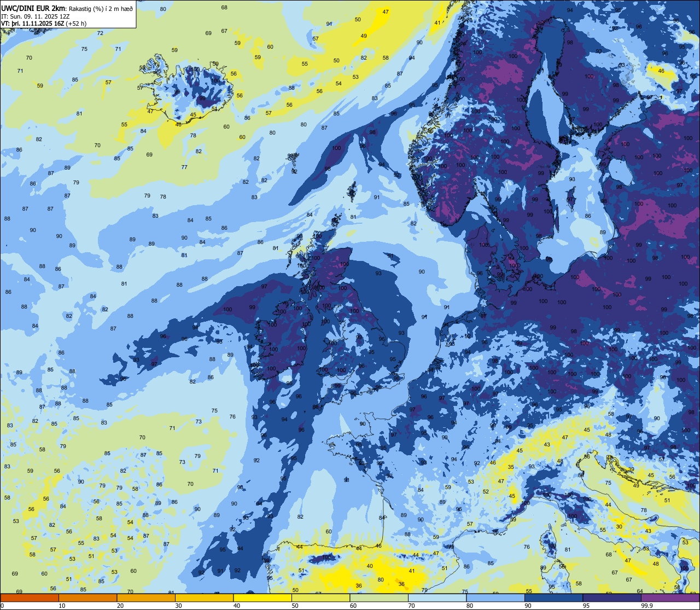Click the humidity value 30 over southern Italy
Viewport: 700px width, 610px height.
(619, 526)
